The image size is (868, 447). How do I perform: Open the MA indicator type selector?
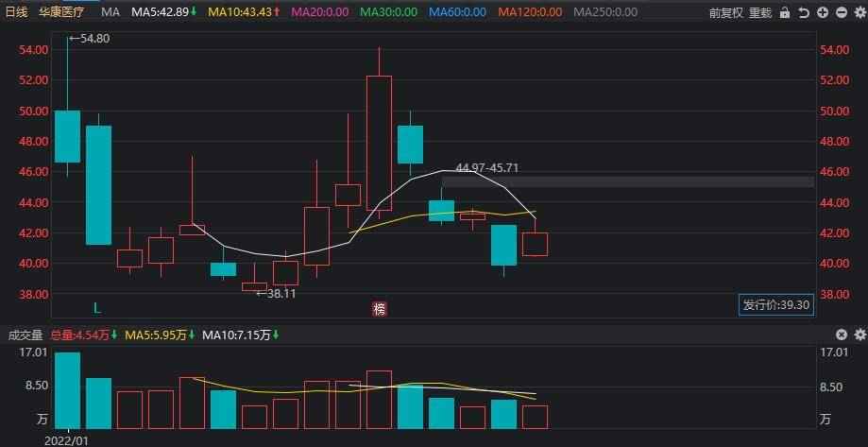point(111,12)
